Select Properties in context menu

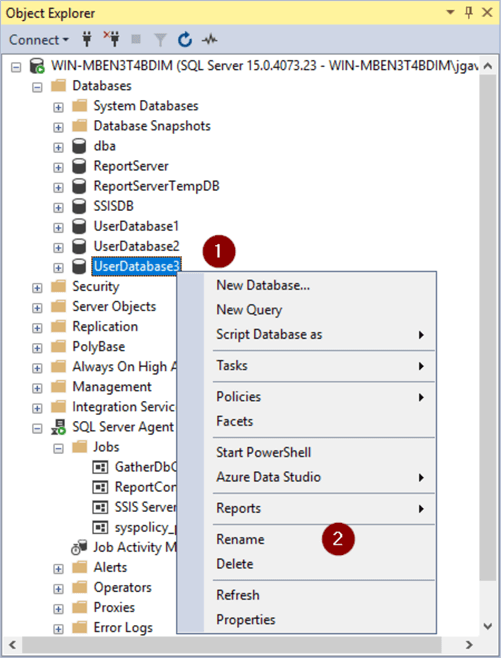[320, 620]
